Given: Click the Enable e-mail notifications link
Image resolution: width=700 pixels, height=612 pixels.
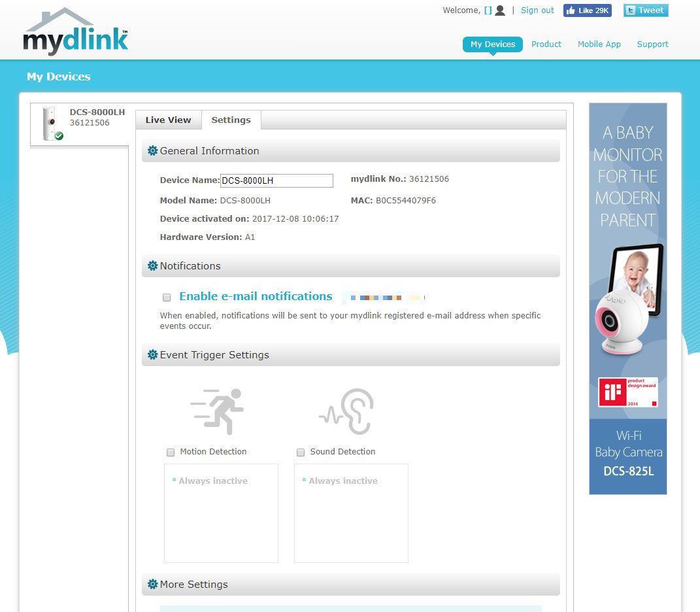Looking at the screenshot, I should [256, 296].
